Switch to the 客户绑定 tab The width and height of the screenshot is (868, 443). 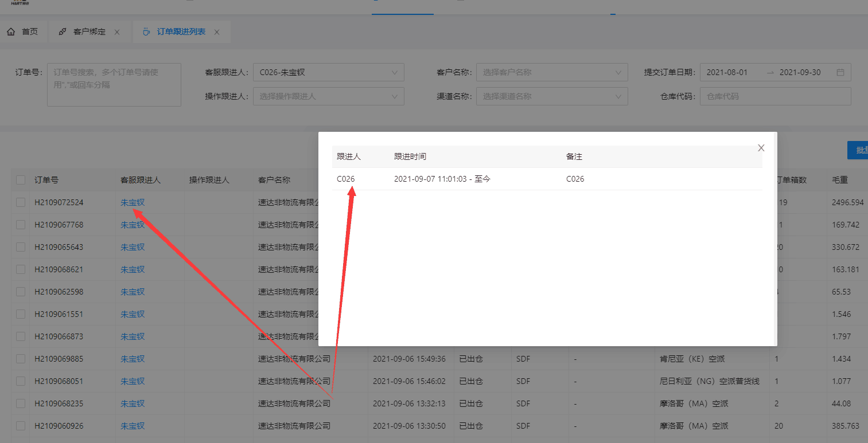(x=89, y=32)
